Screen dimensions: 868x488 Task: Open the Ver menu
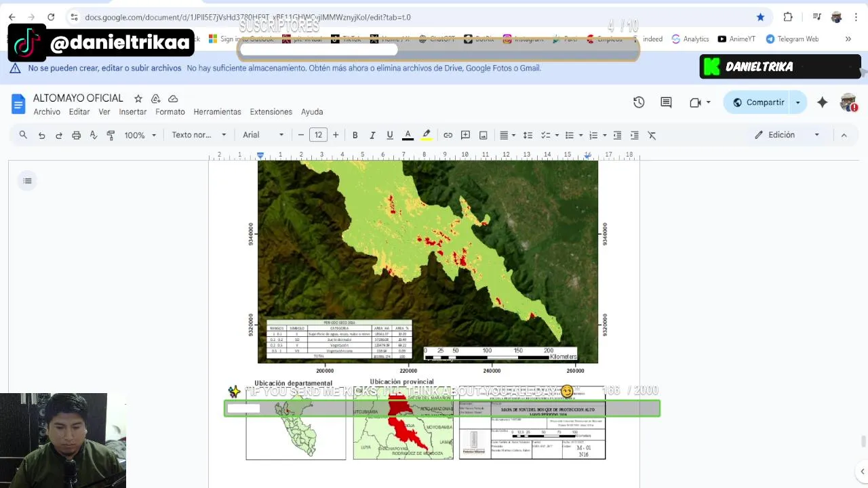[x=104, y=112]
